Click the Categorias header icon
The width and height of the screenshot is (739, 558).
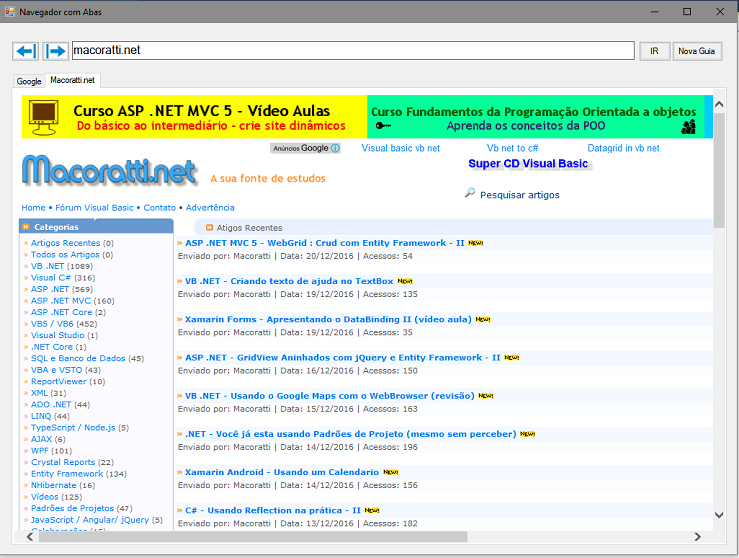(26, 227)
